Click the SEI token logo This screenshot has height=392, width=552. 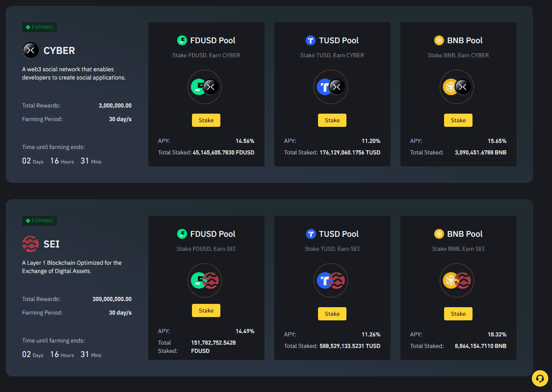(x=29, y=244)
